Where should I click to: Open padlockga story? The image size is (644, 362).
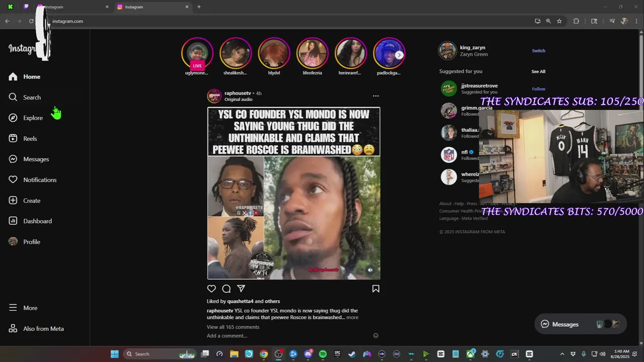pyautogui.click(x=389, y=53)
